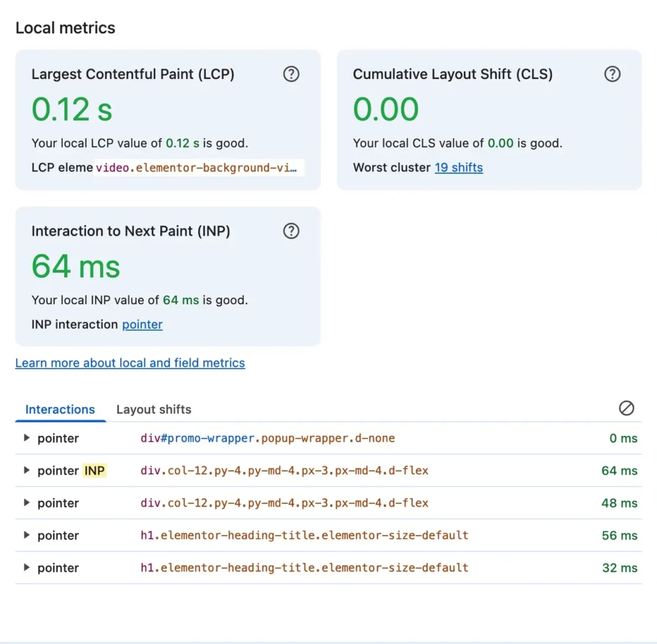Open the INP help question-mark icon
Screen dimensions: 657x644
291,231
